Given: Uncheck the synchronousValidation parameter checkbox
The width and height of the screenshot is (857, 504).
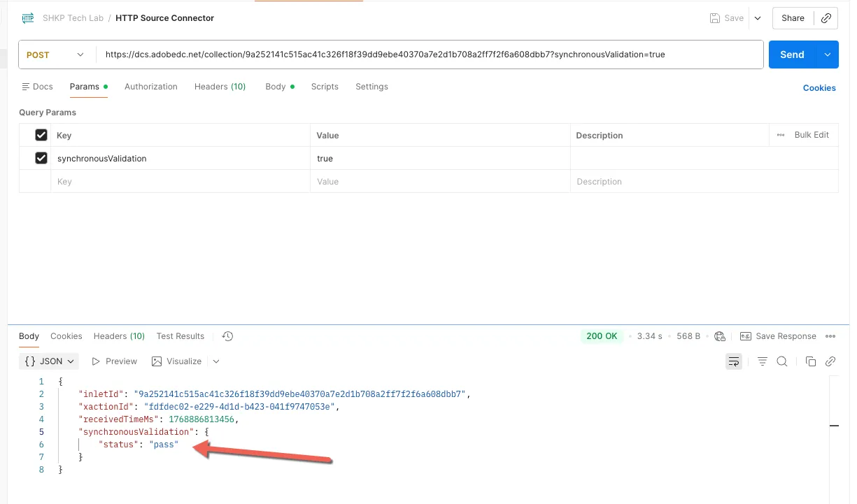Looking at the screenshot, I should coord(41,158).
